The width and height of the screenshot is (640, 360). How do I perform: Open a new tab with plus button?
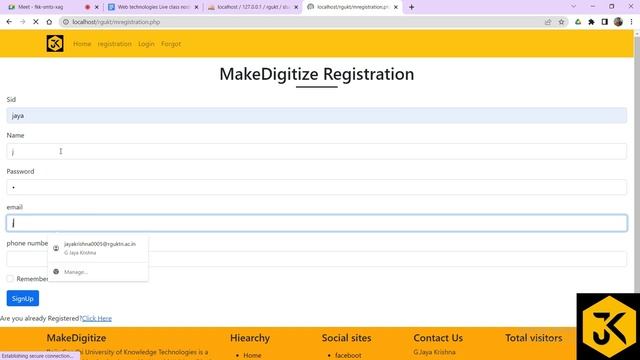[x=411, y=7]
